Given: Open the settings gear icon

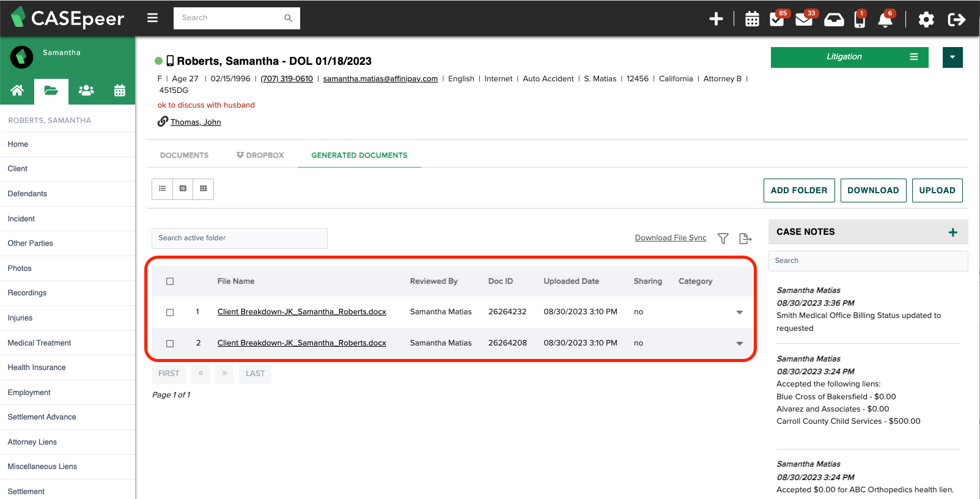Looking at the screenshot, I should coord(926,20).
